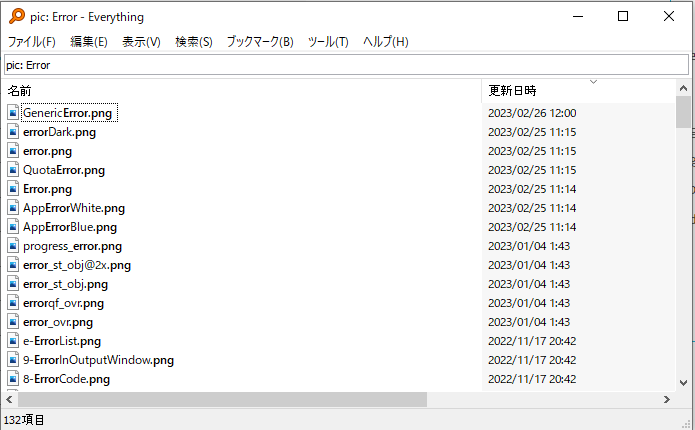Click the Everything magnifier app icon in title bar
Viewport: 695px width, 430px height.
(17, 16)
